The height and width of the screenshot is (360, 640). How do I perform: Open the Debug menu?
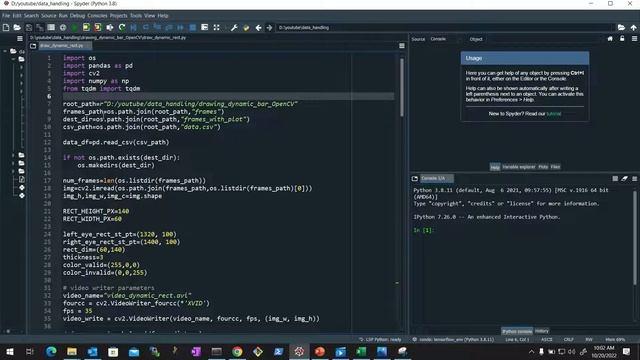[x=77, y=16]
